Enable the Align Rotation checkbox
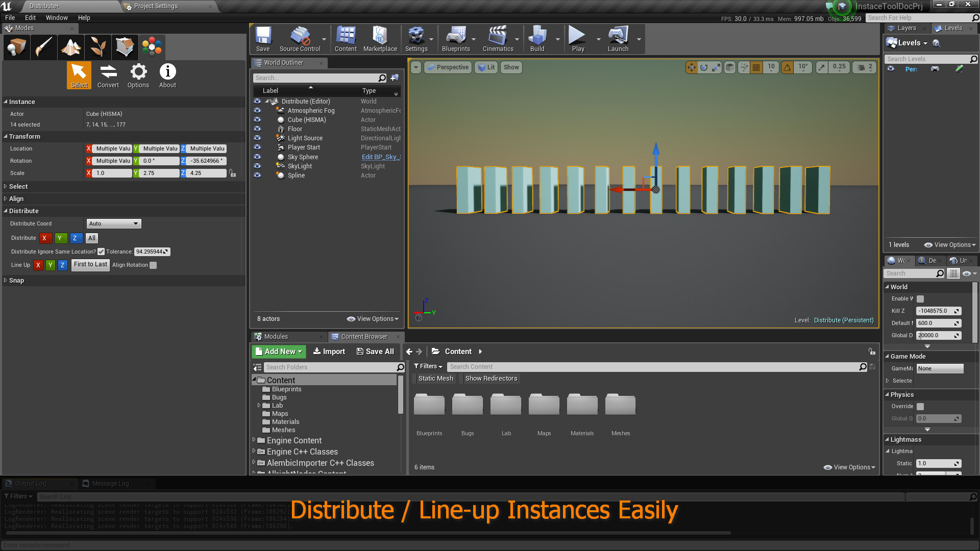The image size is (980, 551). click(x=153, y=265)
